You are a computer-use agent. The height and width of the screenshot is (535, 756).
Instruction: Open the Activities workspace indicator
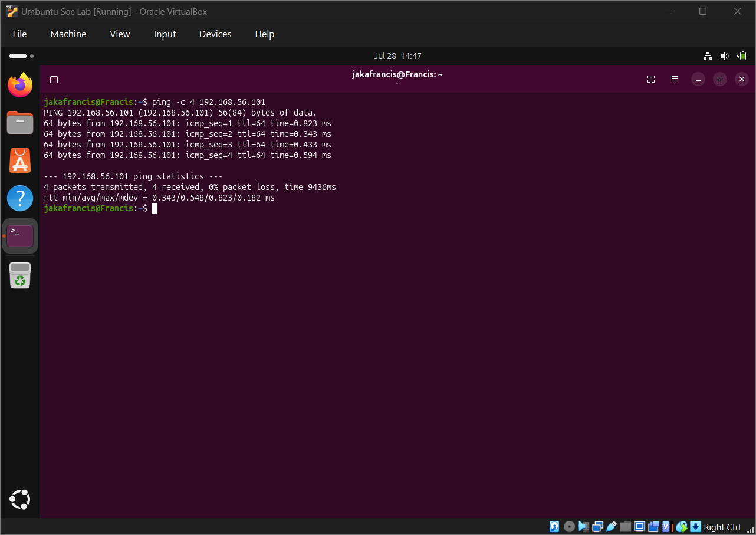pyautogui.click(x=22, y=56)
